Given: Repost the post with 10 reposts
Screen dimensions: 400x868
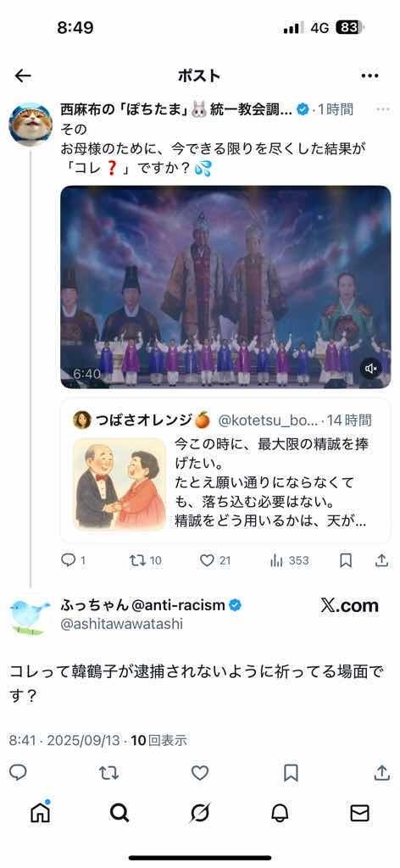Looking at the screenshot, I should (145, 561).
